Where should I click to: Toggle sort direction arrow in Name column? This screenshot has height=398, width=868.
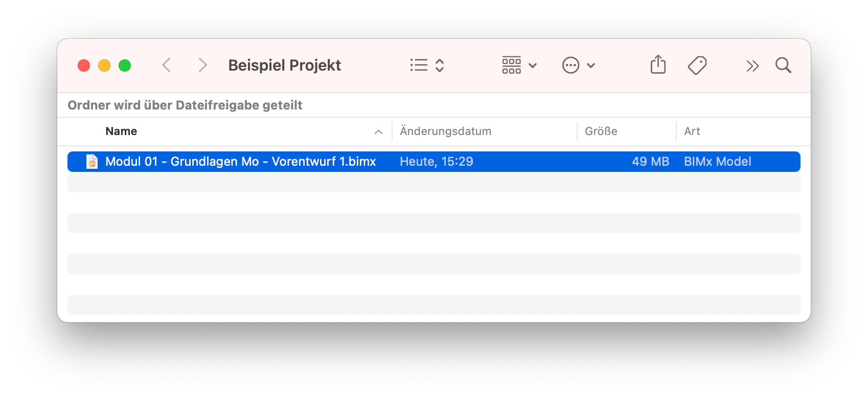coord(378,132)
